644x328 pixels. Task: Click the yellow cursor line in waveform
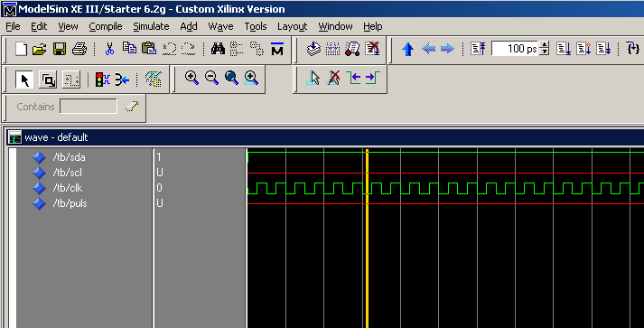click(x=368, y=239)
